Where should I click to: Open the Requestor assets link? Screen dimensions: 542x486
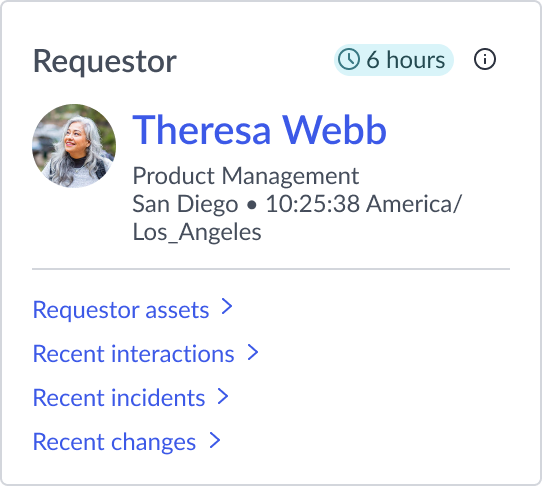121,310
